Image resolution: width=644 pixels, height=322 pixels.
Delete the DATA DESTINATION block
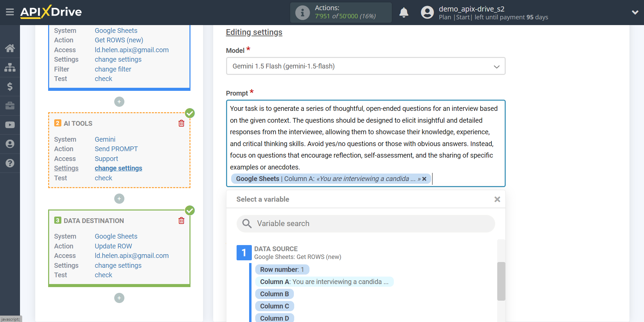point(181,221)
